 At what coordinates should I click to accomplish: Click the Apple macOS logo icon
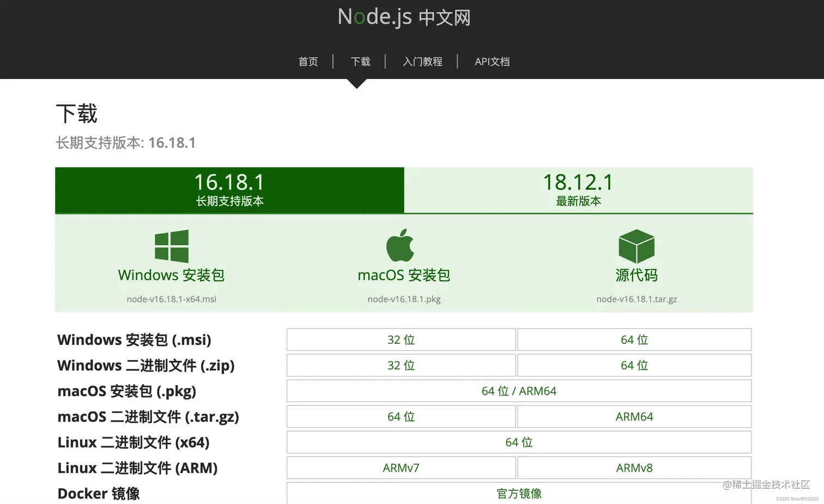click(401, 245)
